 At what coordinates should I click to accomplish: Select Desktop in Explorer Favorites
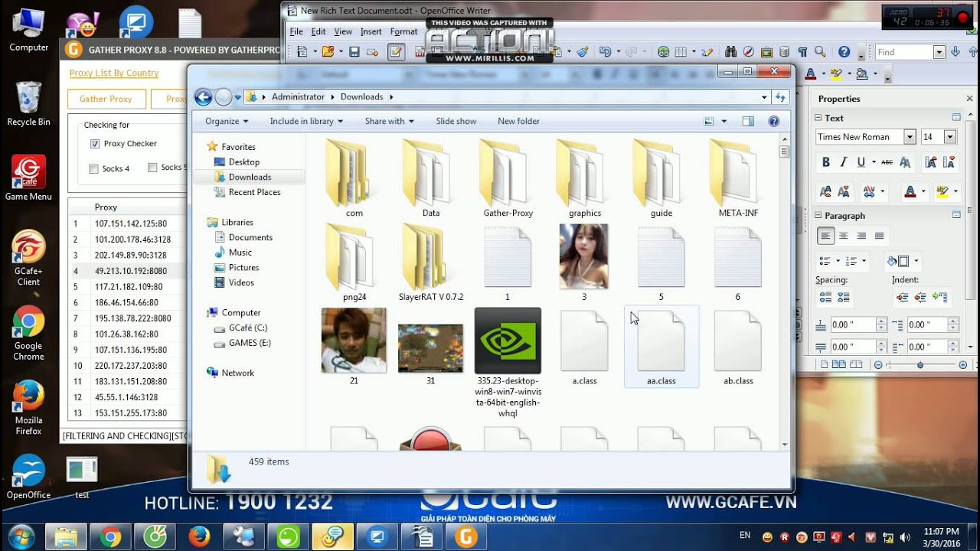[x=243, y=161]
